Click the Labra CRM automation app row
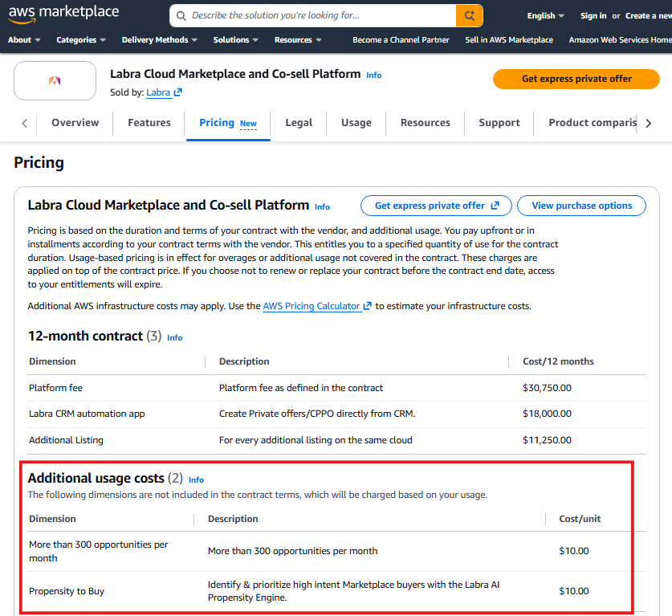This screenshot has height=616, width=672. click(x=336, y=414)
